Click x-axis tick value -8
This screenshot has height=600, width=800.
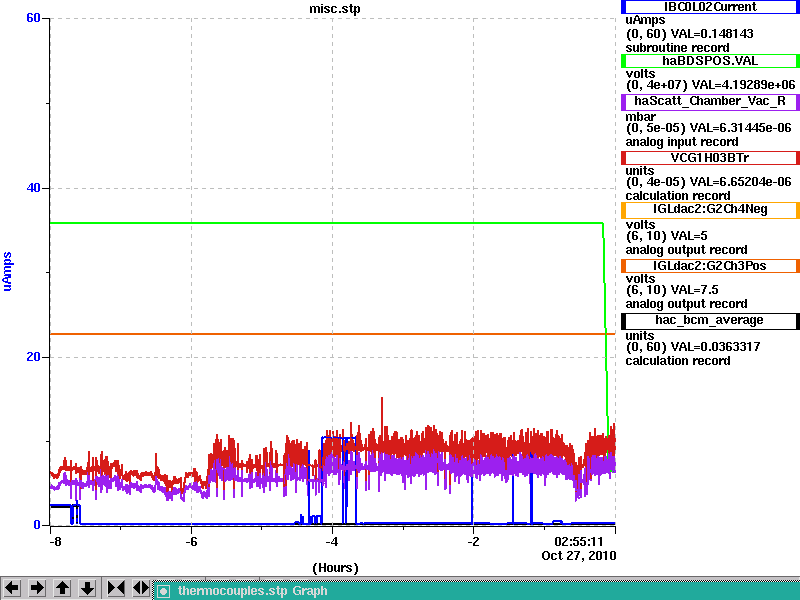click(x=55, y=541)
